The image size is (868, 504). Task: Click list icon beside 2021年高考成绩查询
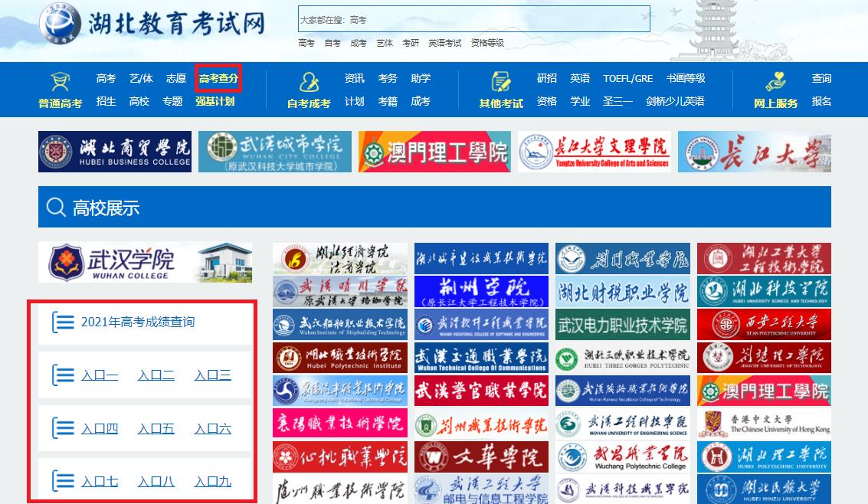64,322
